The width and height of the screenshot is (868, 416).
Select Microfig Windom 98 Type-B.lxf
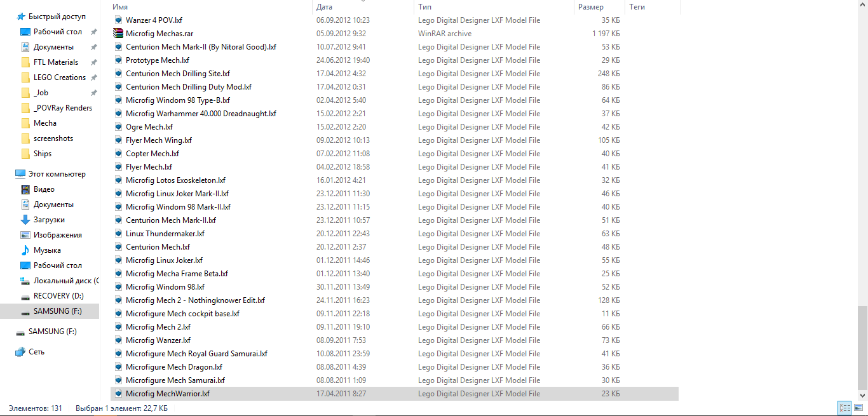[x=178, y=100]
